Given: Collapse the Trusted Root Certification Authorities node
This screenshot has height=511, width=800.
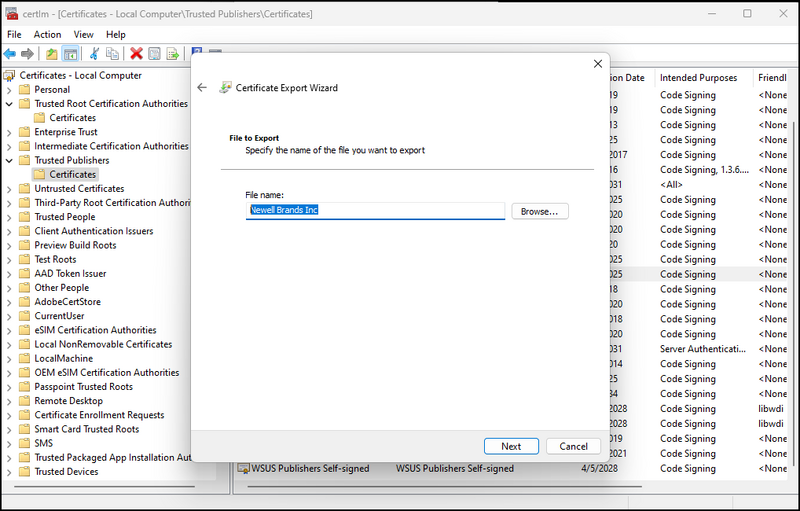Looking at the screenshot, I should (10, 104).
